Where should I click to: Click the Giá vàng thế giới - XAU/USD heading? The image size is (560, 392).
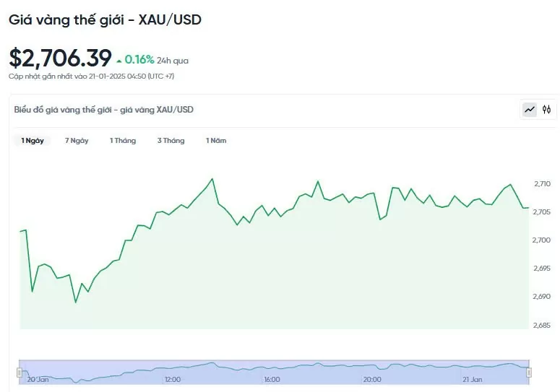tap(105, 19)
